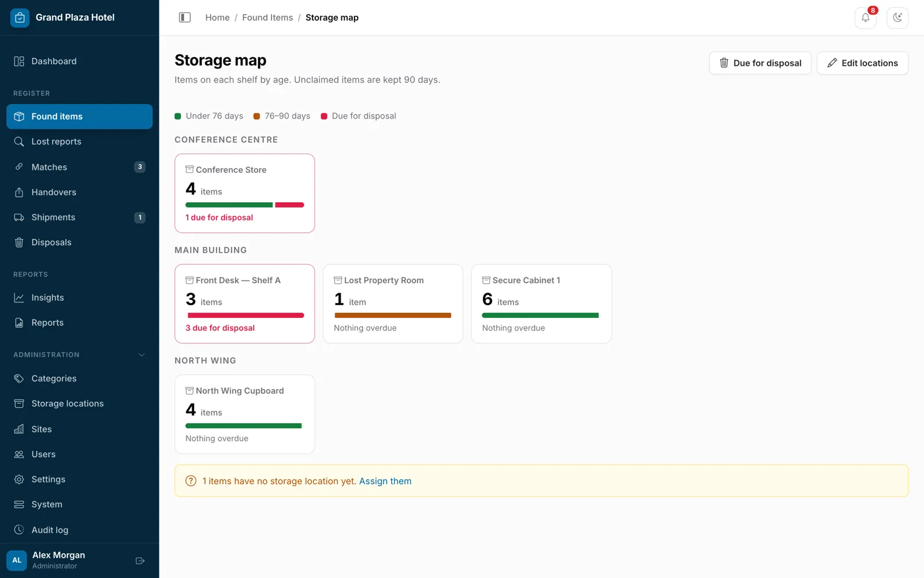The height and width of the screenshot is (578, 924).
Task: Click the Alex Morgan user name
Action: tap(58, 555)
